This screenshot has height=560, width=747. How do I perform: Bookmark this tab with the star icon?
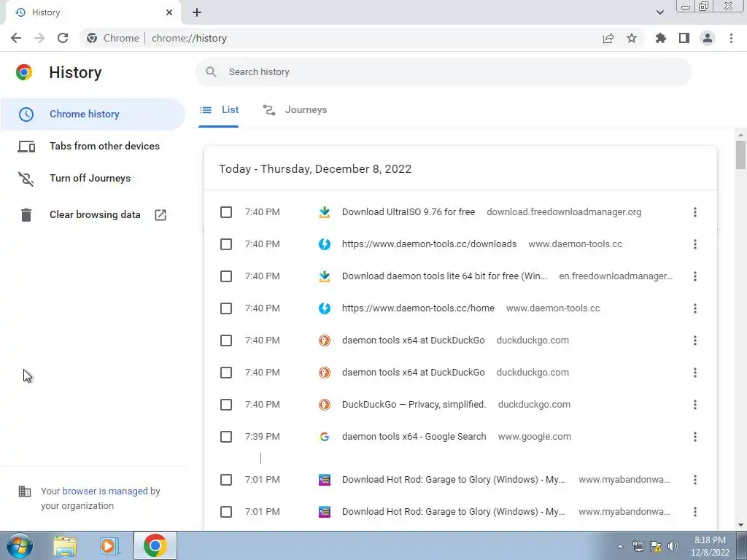[632, 38]
